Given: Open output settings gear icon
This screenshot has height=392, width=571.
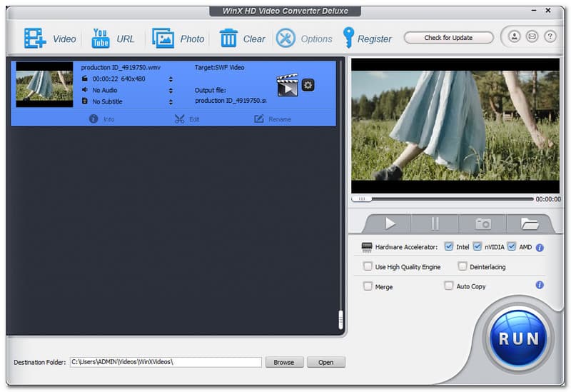Looking at the screenshot, I should pos(308,85).
